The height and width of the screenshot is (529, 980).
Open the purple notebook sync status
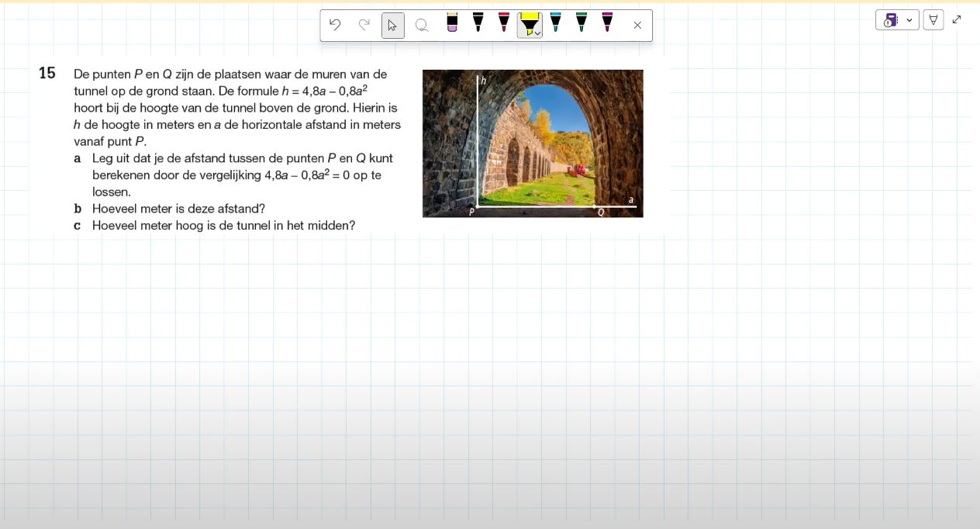click(x=890, y=20)
